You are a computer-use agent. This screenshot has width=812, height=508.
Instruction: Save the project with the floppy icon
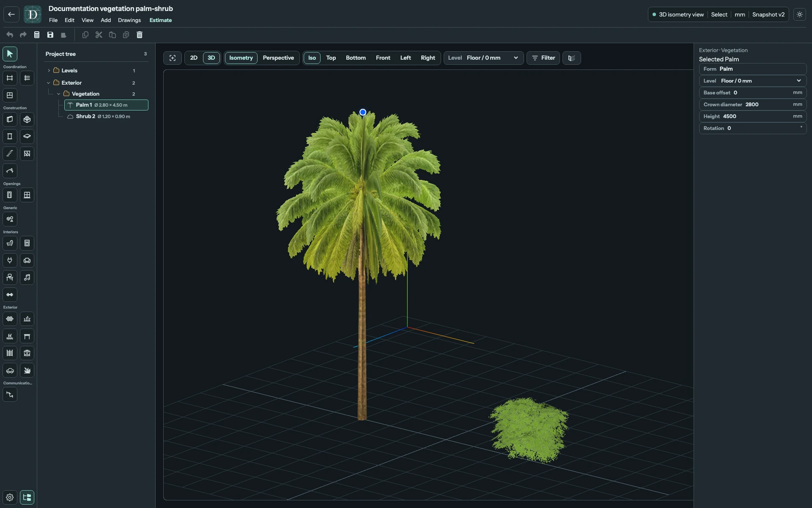tap(50, 35)
